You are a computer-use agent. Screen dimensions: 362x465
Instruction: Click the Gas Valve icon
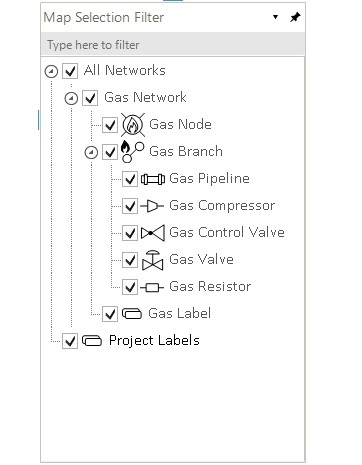point(153,260)
